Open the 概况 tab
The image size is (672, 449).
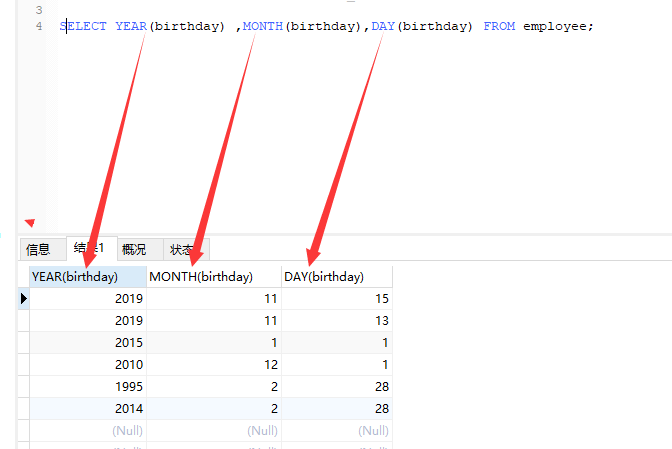pos(140,249)
